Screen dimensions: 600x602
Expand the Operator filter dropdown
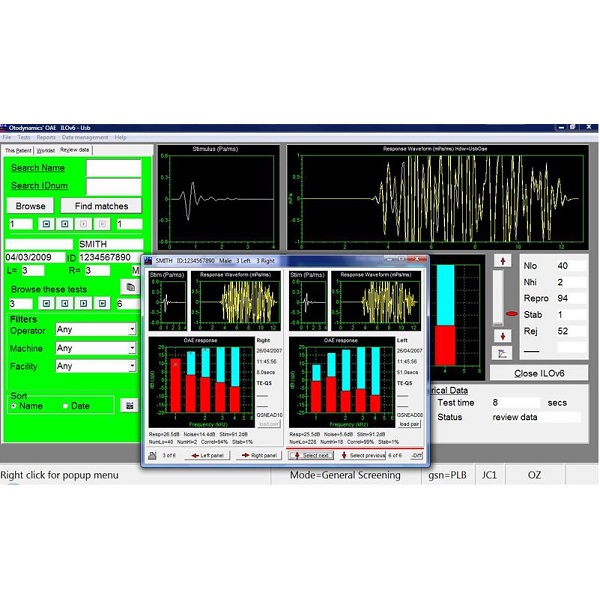(131, 329)
